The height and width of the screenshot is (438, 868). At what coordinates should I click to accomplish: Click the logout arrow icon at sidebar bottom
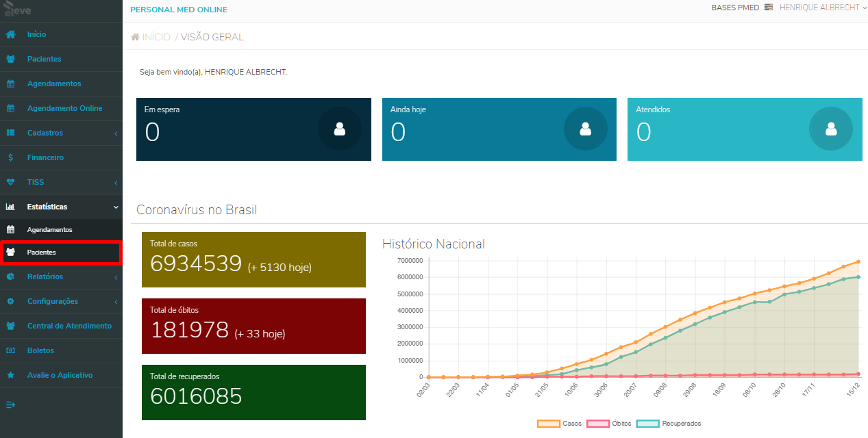pyautogui.click(x=10, y=404)
